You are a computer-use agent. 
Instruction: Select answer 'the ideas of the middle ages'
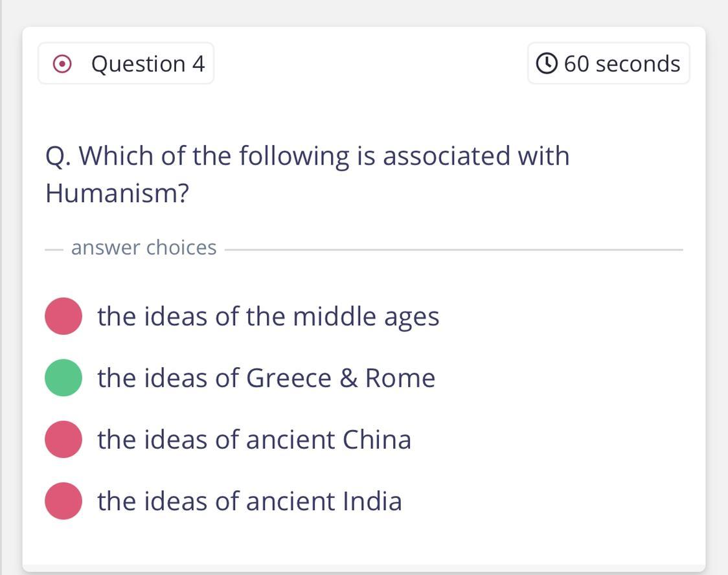268,317
